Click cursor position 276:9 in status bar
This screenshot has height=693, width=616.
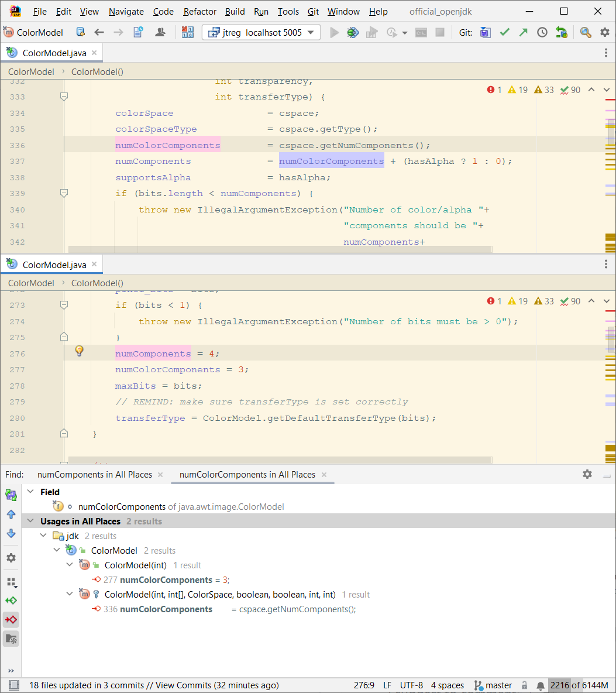[x=364, y=685]
